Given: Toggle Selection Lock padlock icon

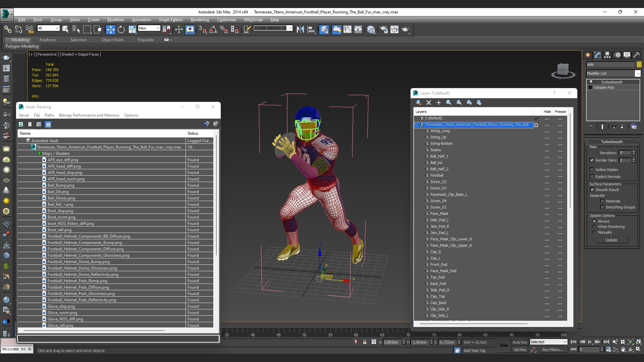Looking at the screenshot, I should [365, 342].
